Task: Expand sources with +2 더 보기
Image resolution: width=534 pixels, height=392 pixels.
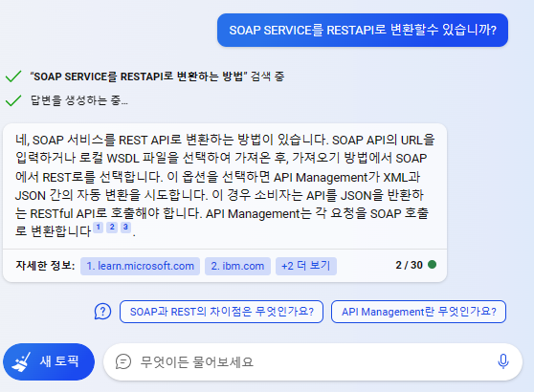Action: 306,266
